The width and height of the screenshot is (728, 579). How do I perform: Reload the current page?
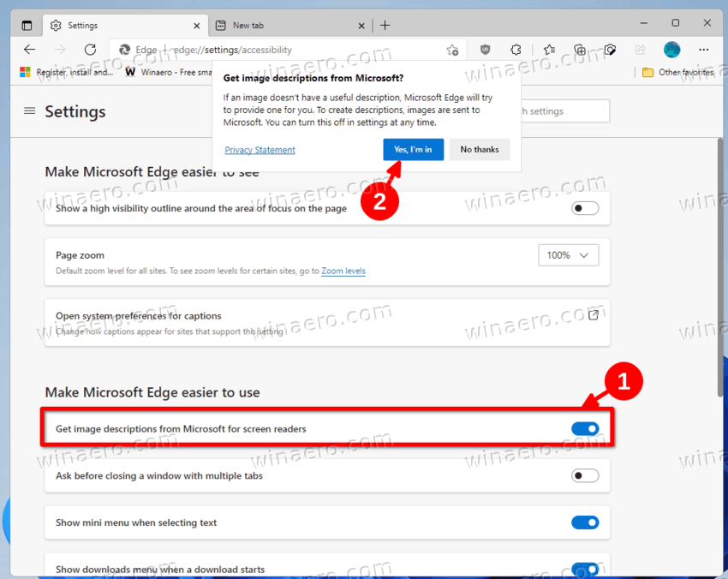[90, 50]
